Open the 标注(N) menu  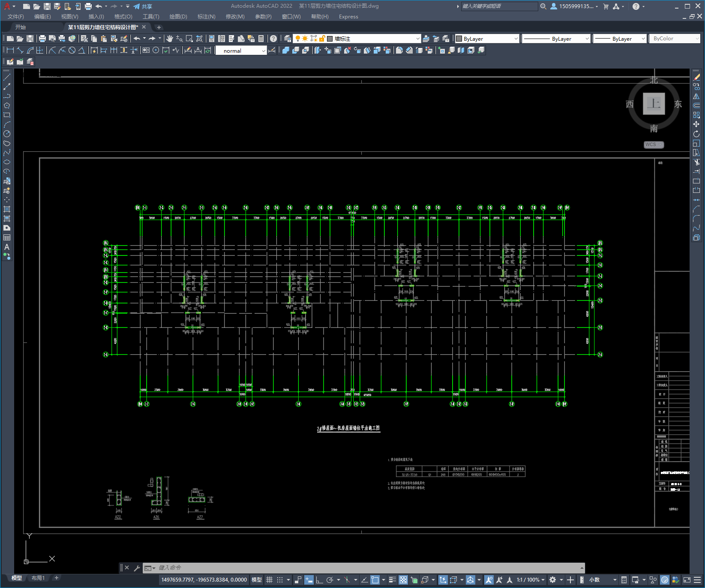206,17
